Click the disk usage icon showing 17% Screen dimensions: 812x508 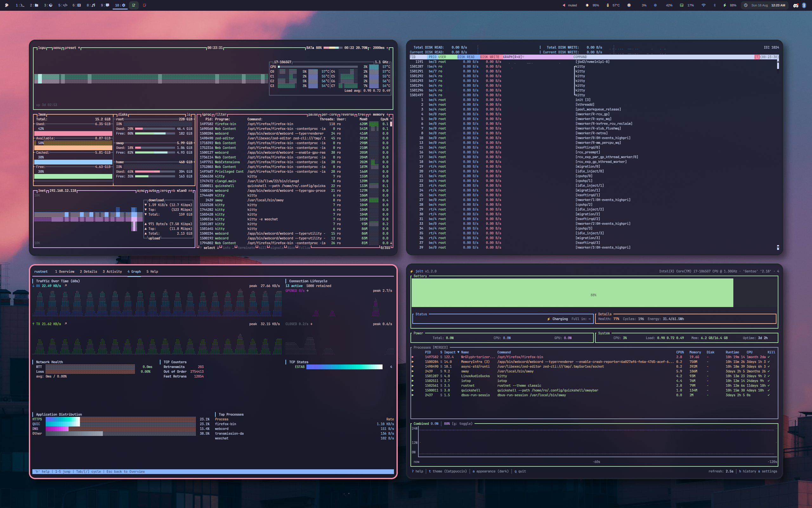point(681,5)
